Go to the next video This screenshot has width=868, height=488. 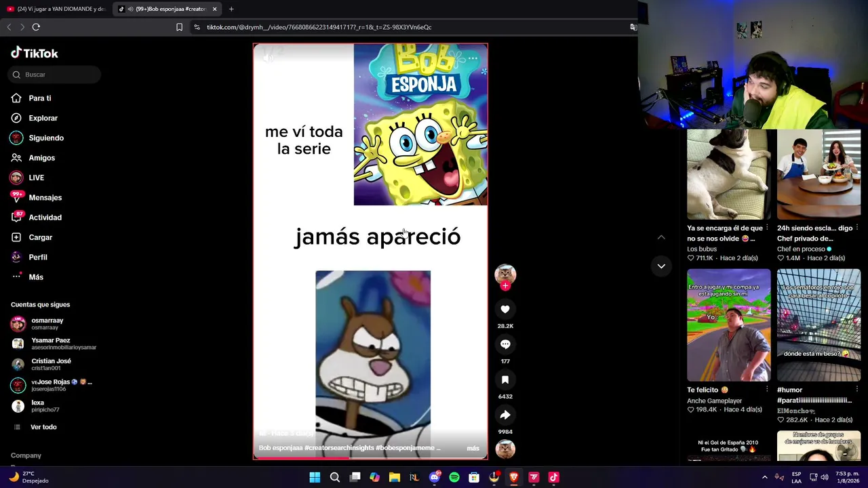tap(661, 266)
